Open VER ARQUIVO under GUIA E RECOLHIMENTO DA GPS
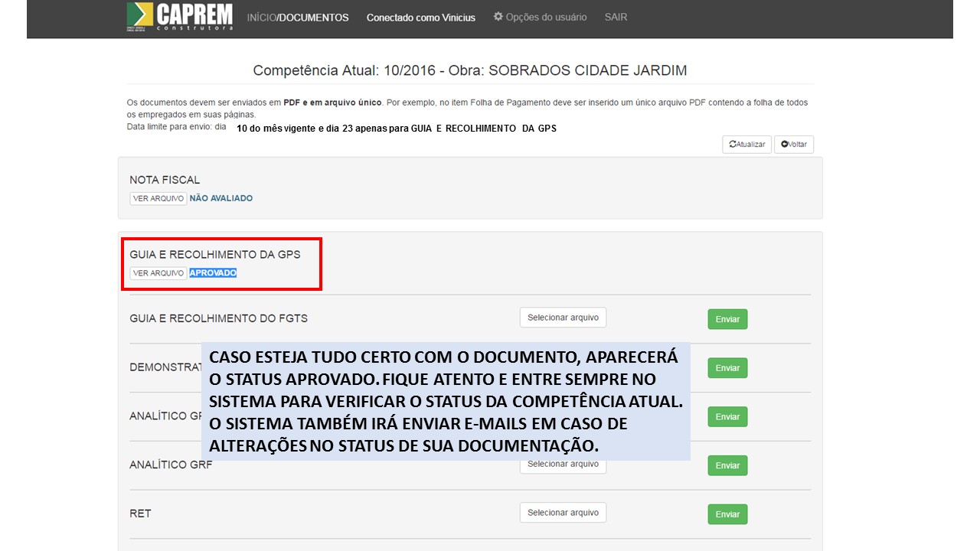 tap(158, 273)
